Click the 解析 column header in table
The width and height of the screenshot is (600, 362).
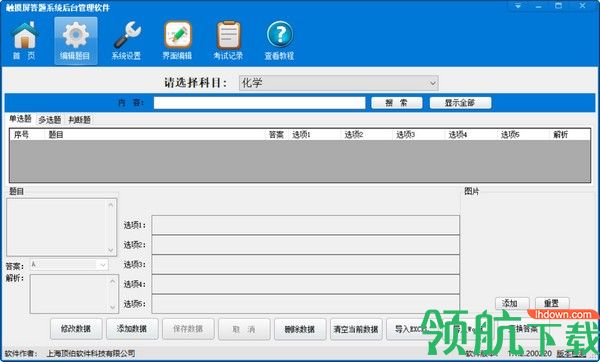(570, 135)
